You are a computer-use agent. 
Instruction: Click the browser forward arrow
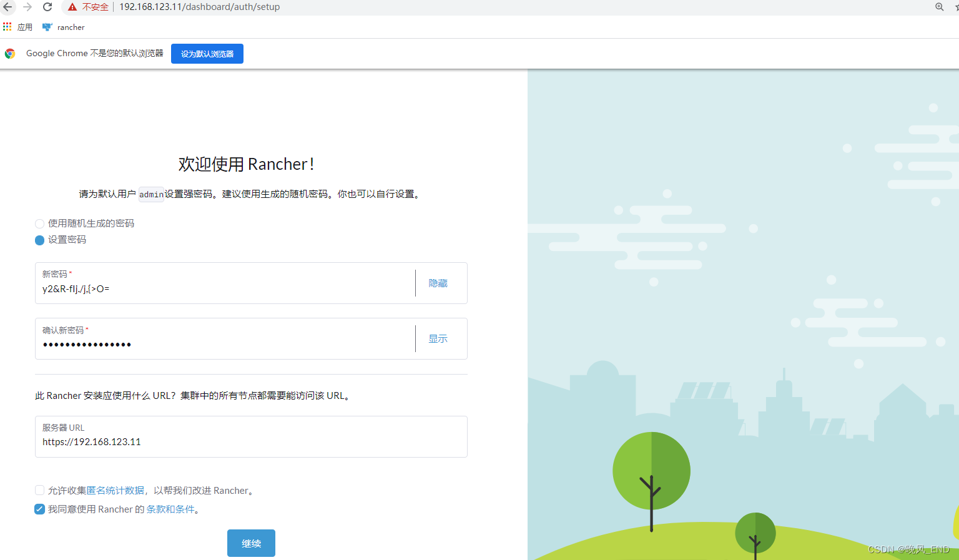[27, 7]
